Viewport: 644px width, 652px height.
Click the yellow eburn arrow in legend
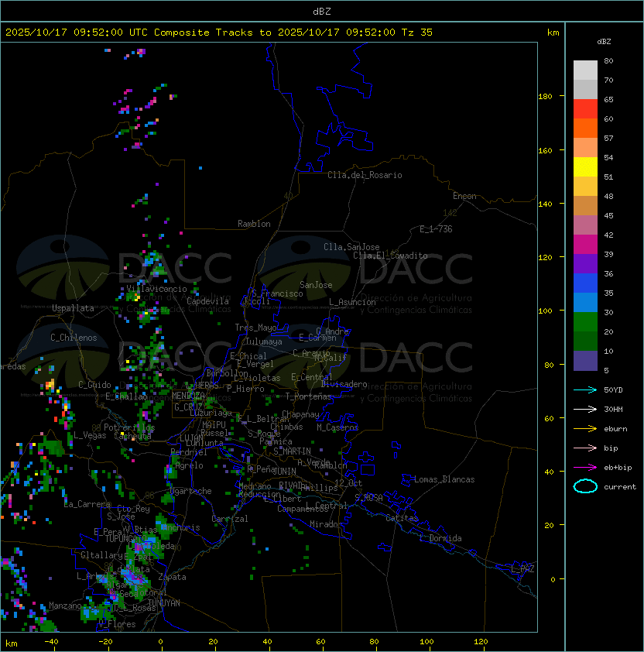(x=585, y=429)
